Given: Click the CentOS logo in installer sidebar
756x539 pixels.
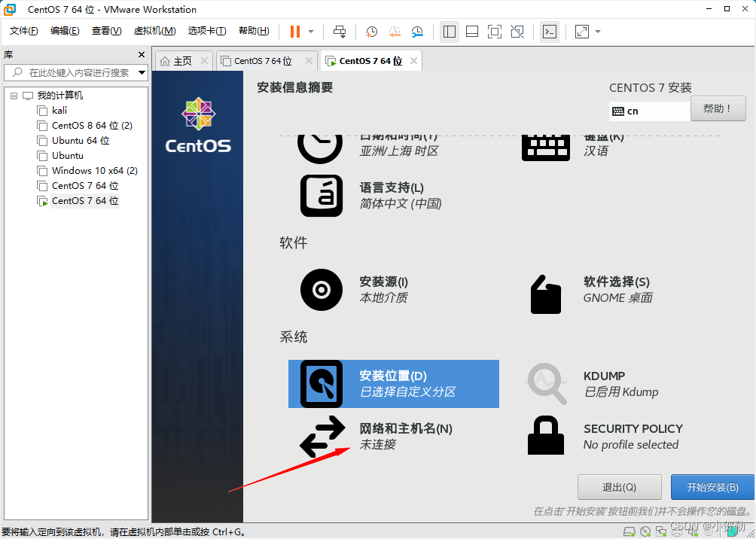Looking at the screenshot, I should pyautogui.click(x=198, y=126).
